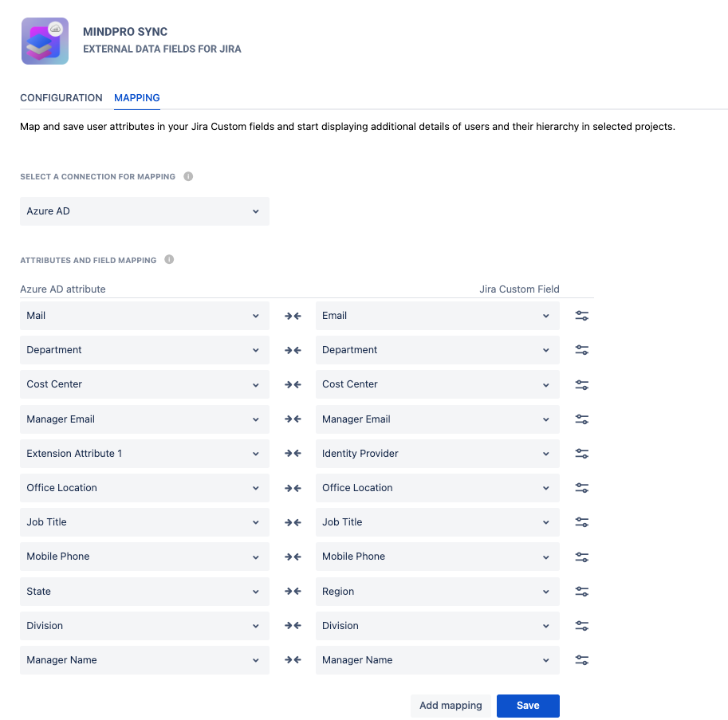
Task: Click the settings icon on the Manager Name row
Action: [581, 659]
